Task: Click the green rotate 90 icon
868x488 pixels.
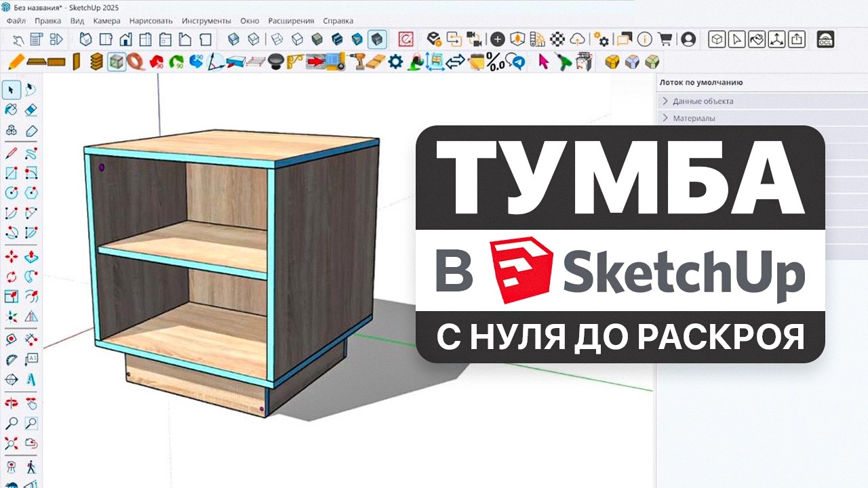Action: (176, 62)
